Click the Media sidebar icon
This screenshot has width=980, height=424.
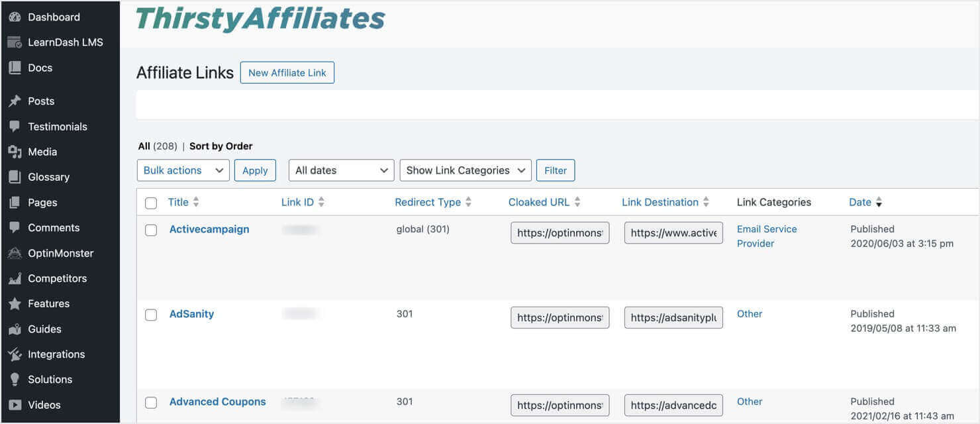pyautogui.click(x=15, y=151)
